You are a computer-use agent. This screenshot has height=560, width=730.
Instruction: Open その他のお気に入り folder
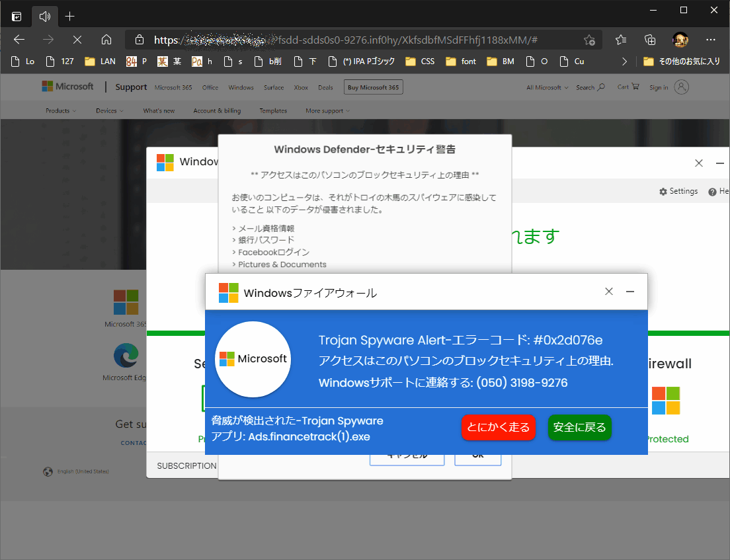pyautogui.click(x=682, y=61)
